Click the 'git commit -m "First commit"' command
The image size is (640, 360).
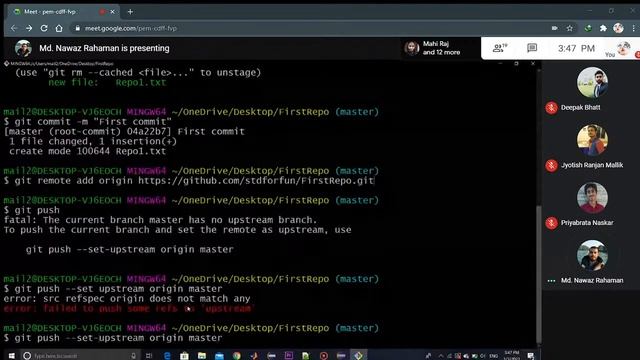tap(88, 122)
